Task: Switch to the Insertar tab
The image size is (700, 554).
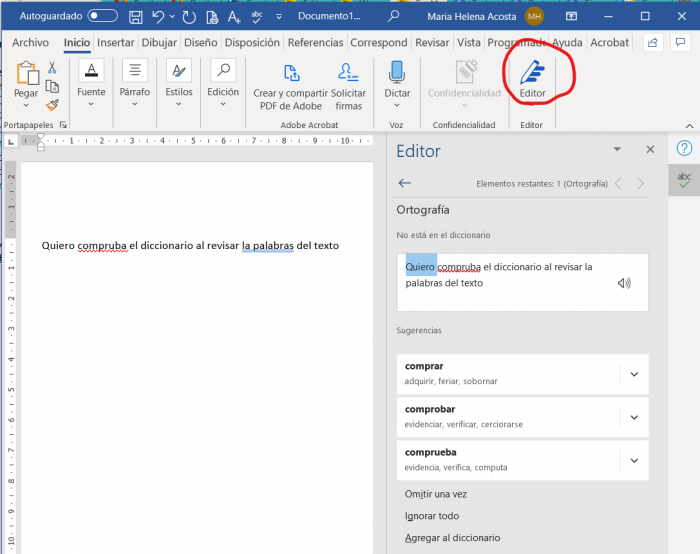Action: (116, 43)
